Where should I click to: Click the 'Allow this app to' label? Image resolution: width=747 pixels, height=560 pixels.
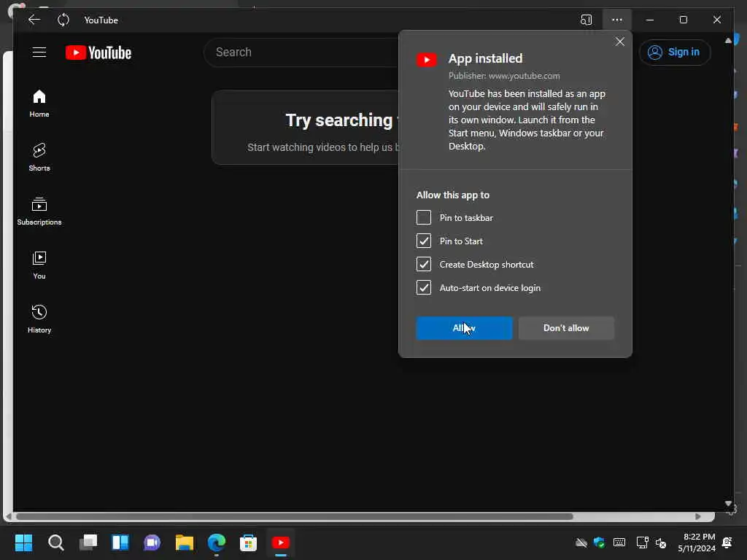click(453, 195)
